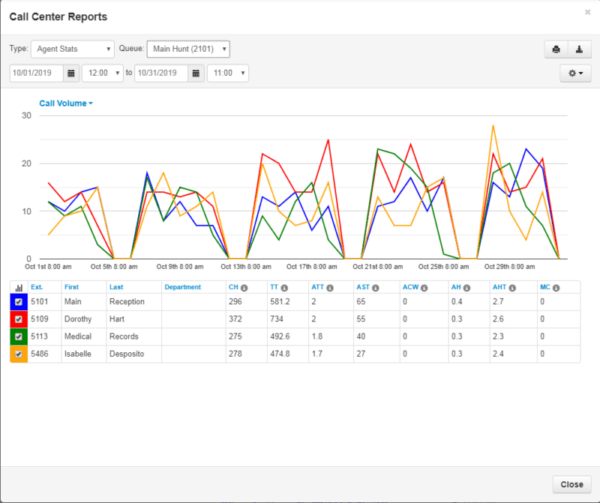Open the end date calendar picker

[195, 73]
